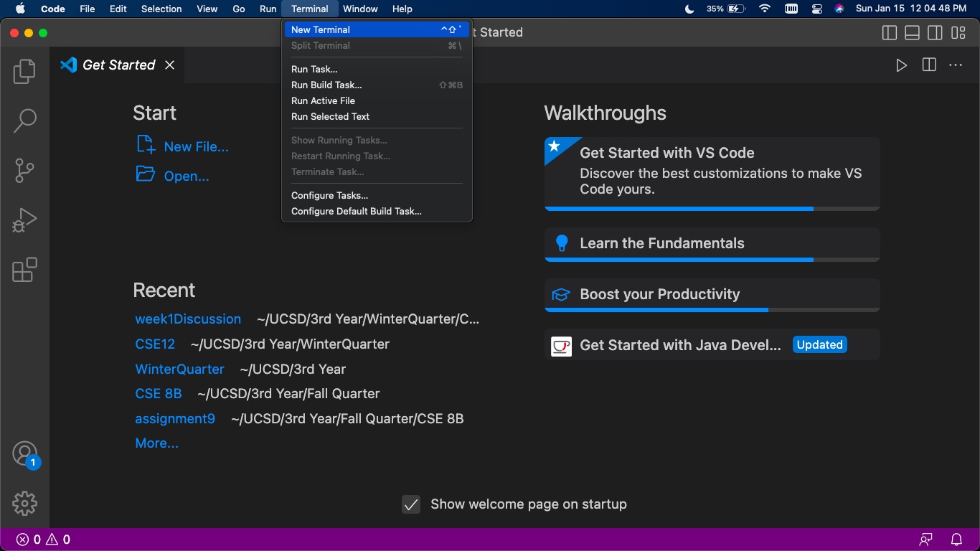Image resolution: width=980 pixels, height=551 pixels.
Task: Uncheck Show welcome page on startup
Action: point(411,504)
